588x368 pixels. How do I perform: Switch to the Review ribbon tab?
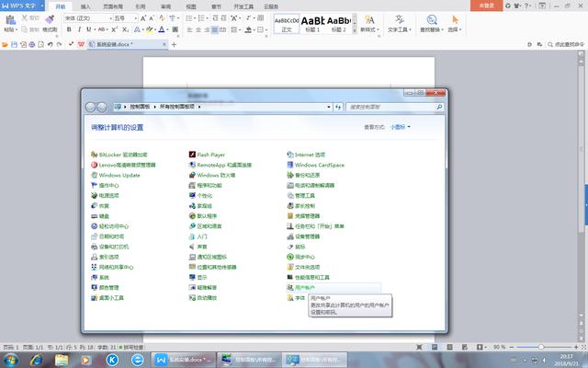(x=165, y=6)
